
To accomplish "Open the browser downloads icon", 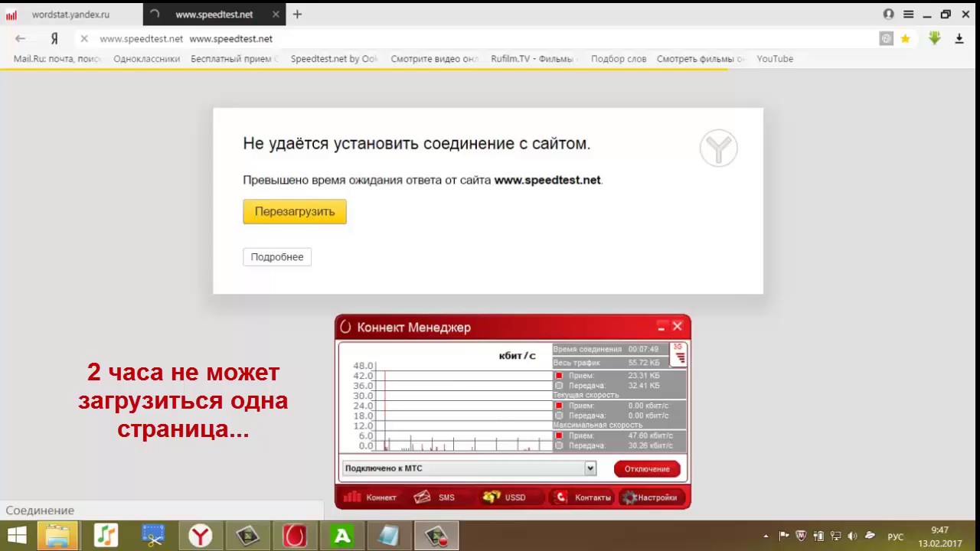I will pyautogui.click(x=959, y=38).
